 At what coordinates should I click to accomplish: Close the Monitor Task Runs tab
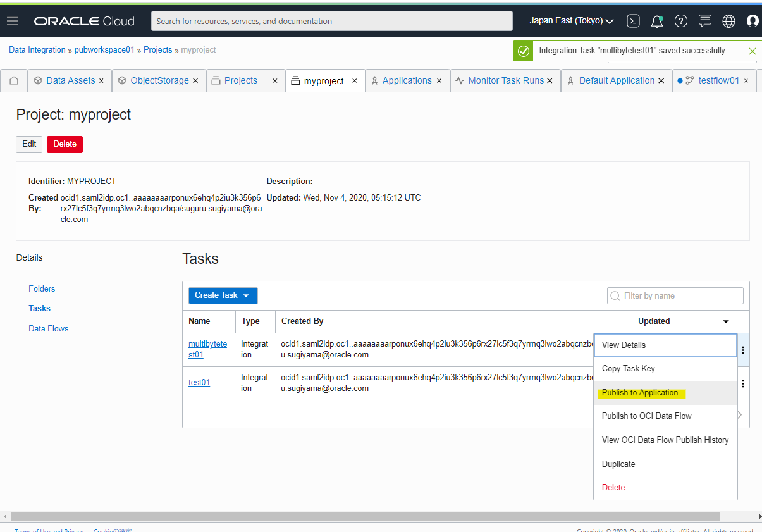(x=550, y=81)
